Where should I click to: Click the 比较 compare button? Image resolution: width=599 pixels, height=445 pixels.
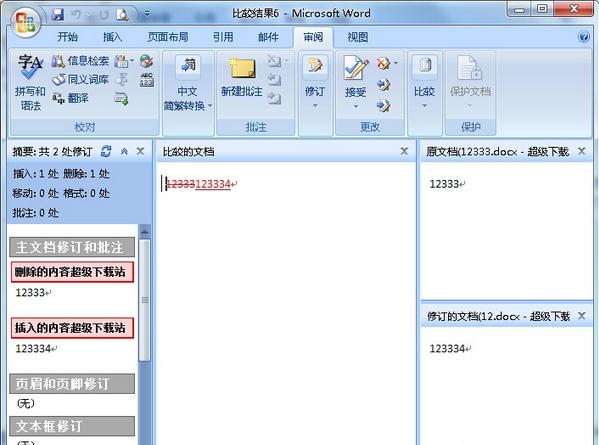coord(424,76)
